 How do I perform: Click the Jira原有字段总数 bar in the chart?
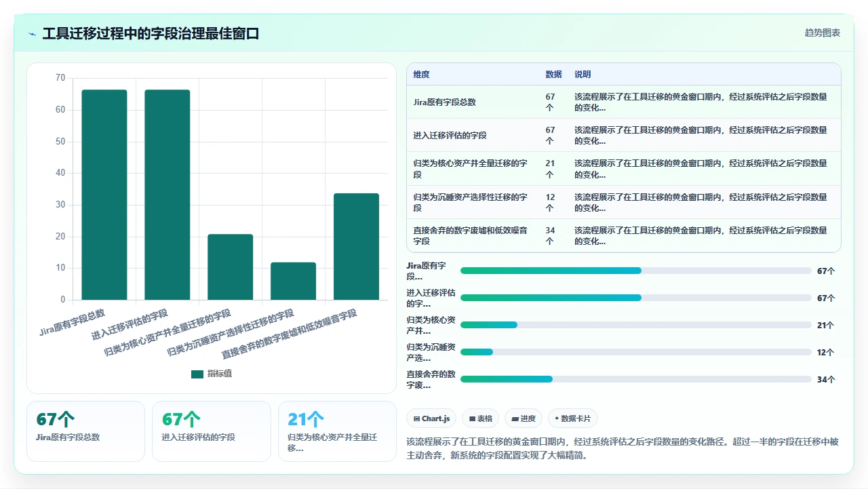coord(104,195)
